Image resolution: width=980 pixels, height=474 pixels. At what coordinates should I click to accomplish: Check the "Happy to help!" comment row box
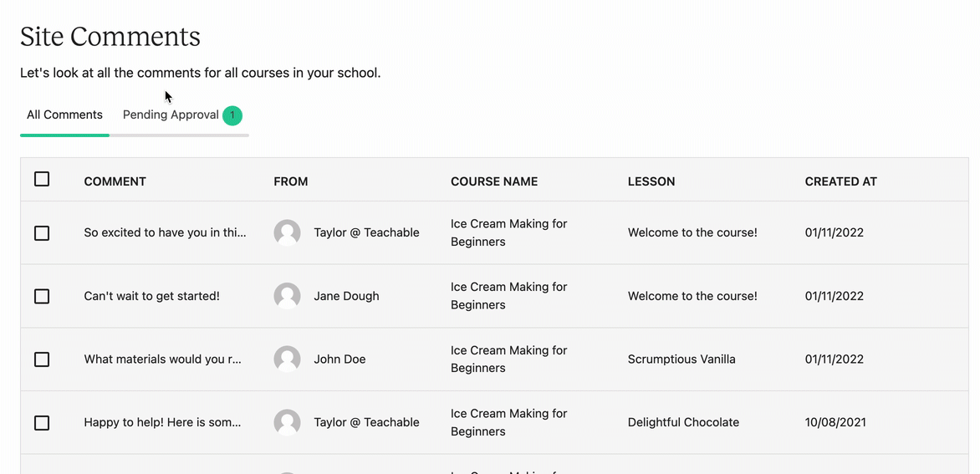42,423
